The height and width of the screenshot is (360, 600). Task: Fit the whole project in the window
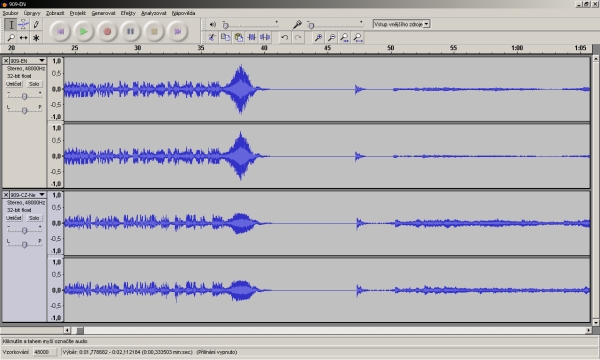358,37
